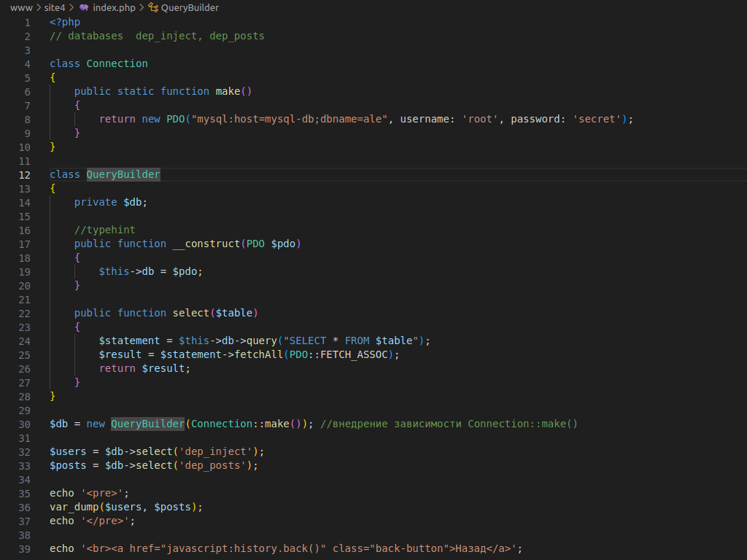Click the 'root' username string

[x=480, y=119]
